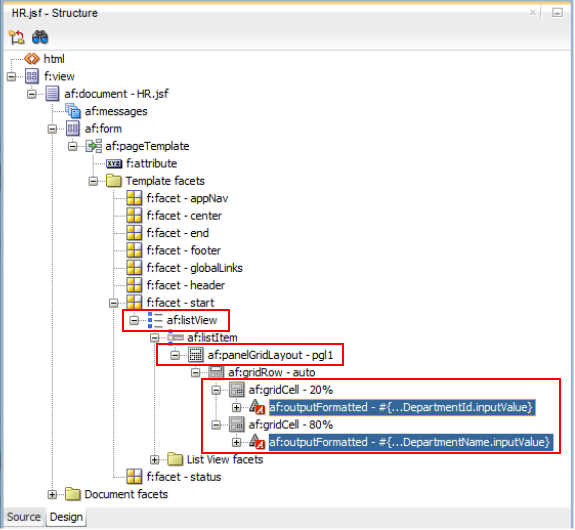Click the globalLinks facet grid icon
The width and height of the screenshot is (575, 530).
(134, 268)
